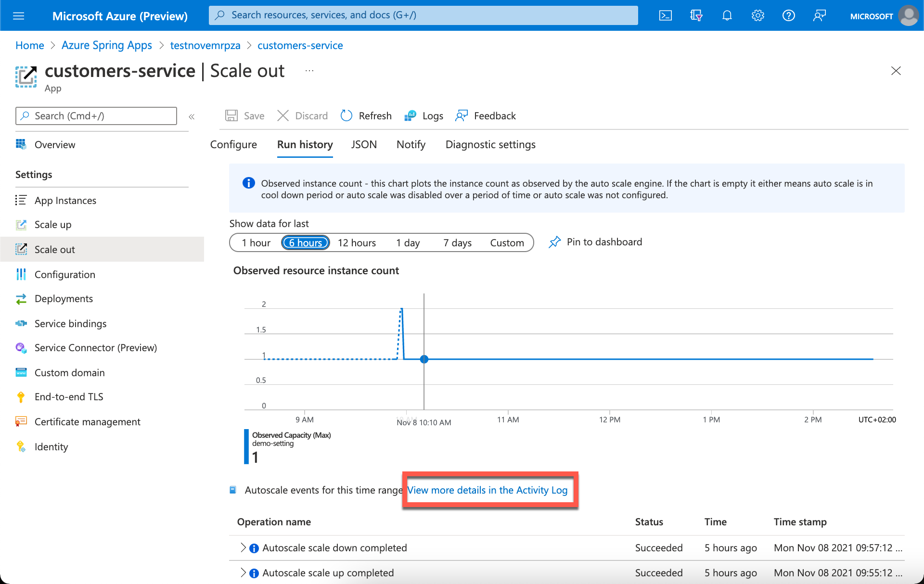924x584 pixels.
Task: Click the Status column header
Action: point(649,522)
